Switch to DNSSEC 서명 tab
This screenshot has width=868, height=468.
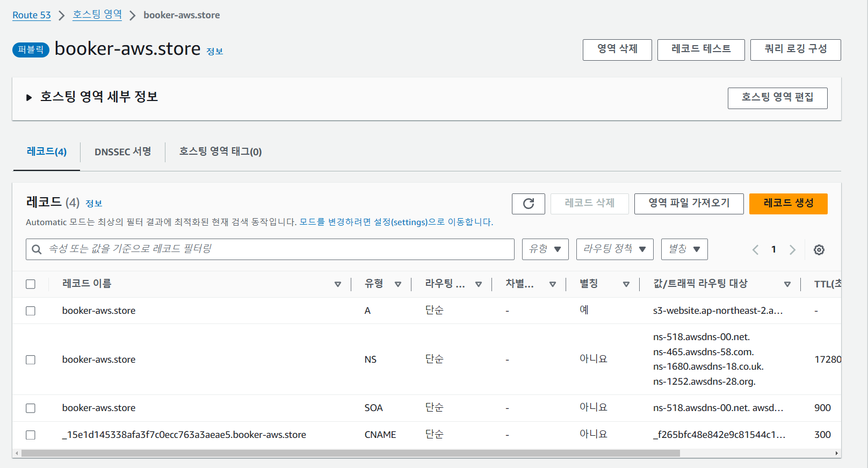point(123,152)
